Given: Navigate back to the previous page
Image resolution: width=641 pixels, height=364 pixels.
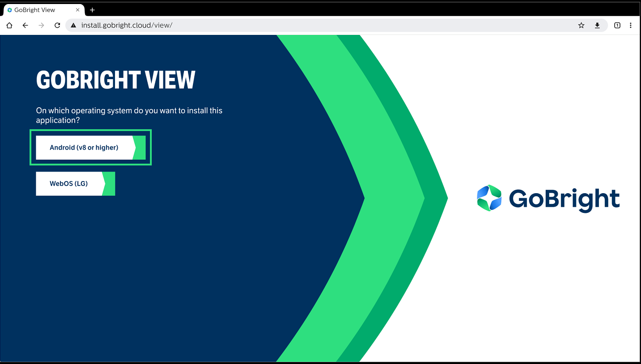Looking at the screenshot, I should [26, 25].
